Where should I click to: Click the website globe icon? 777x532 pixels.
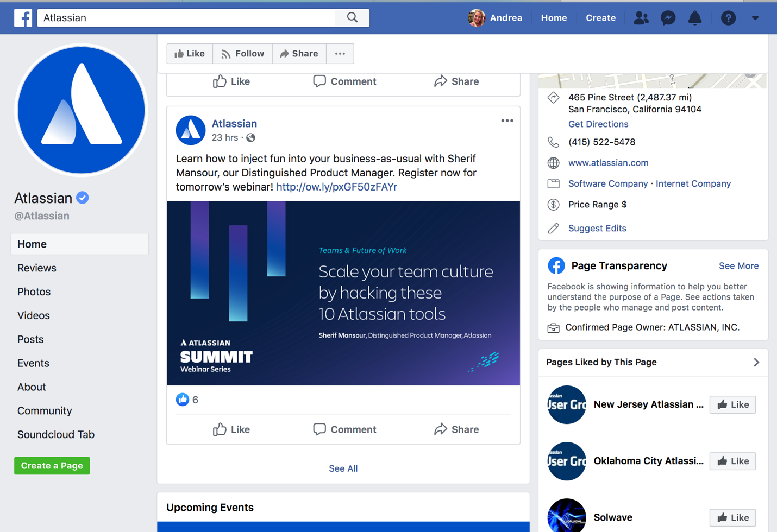coord(553,163)
